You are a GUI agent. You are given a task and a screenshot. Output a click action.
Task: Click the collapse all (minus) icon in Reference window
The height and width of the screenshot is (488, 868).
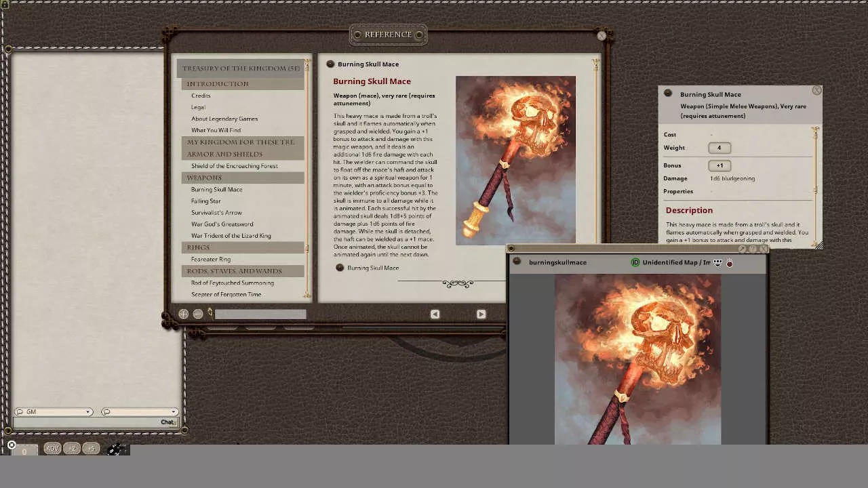click(198, 314)
